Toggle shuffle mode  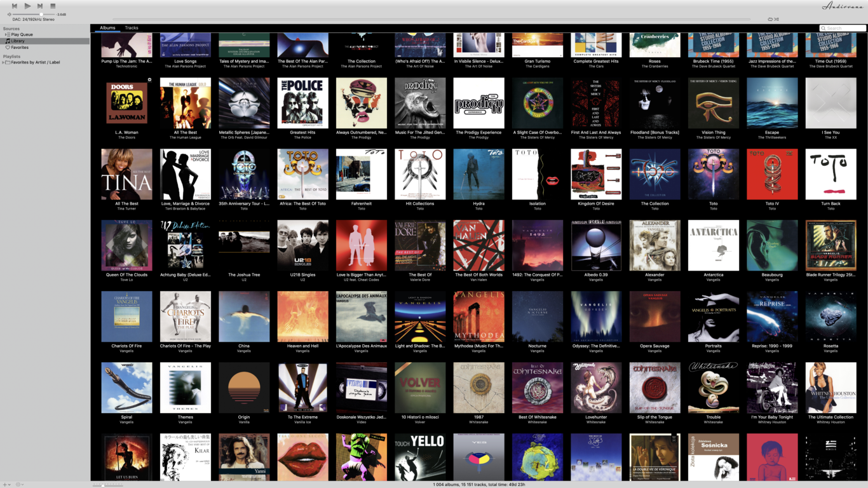point(776,20)
